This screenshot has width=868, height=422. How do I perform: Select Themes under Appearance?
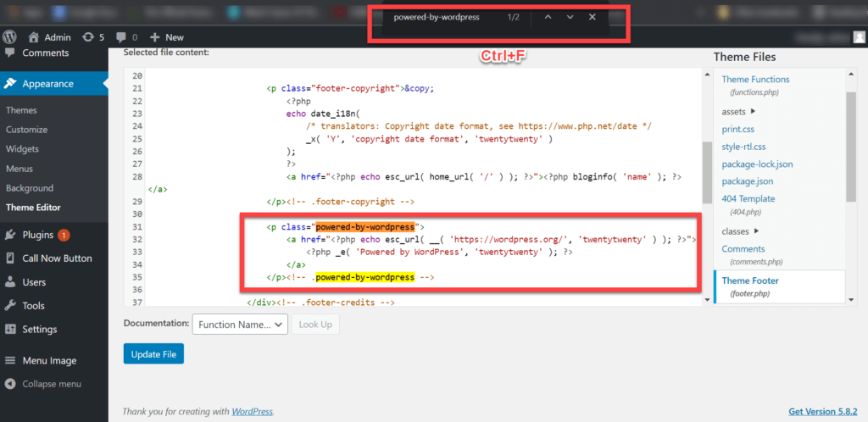tap(21, 110)
